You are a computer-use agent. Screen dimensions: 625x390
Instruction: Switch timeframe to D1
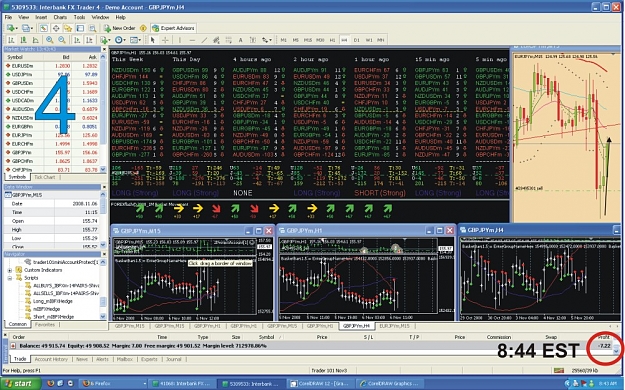tap(356, 40)
